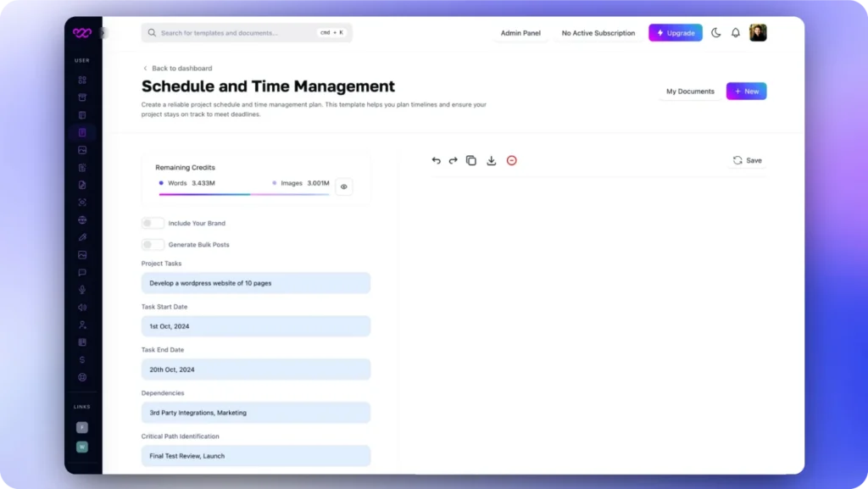This screenshot has height=489, width=868.
Task: Click the remaining credits progress bar
Action: point(243,194)
